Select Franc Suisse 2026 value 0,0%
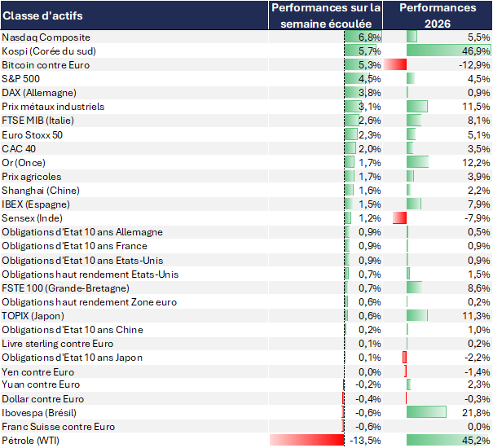493x448 pixels. click(479, 426)
